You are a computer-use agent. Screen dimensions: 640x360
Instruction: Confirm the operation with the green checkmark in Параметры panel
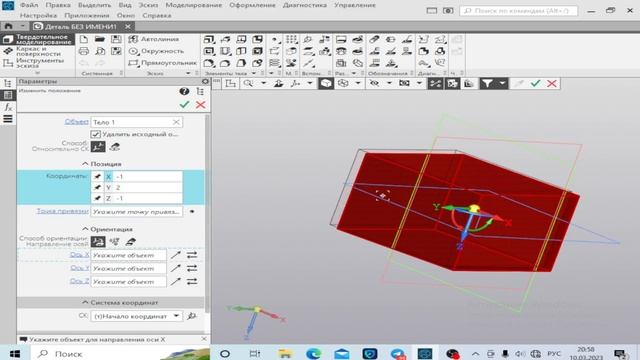[x=184, y=105]
